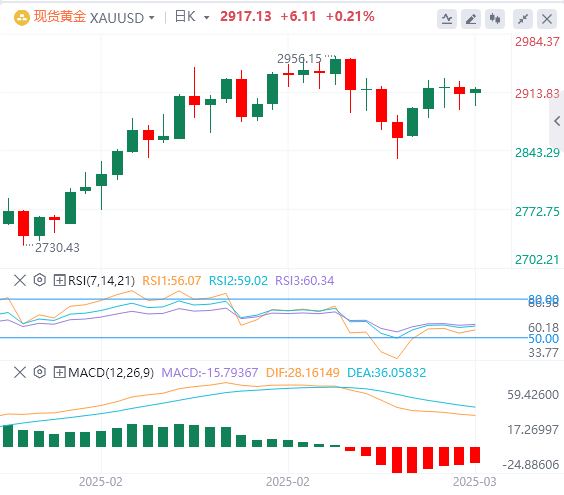
Task: Click the 50.00 RSI level label
Action: [x=543, y=339]
